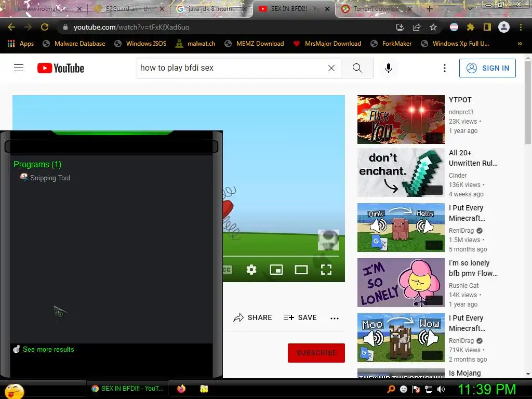Open the MEMZ Download bookmark
This screenshot has width=532, height=399.
(254, 44)
